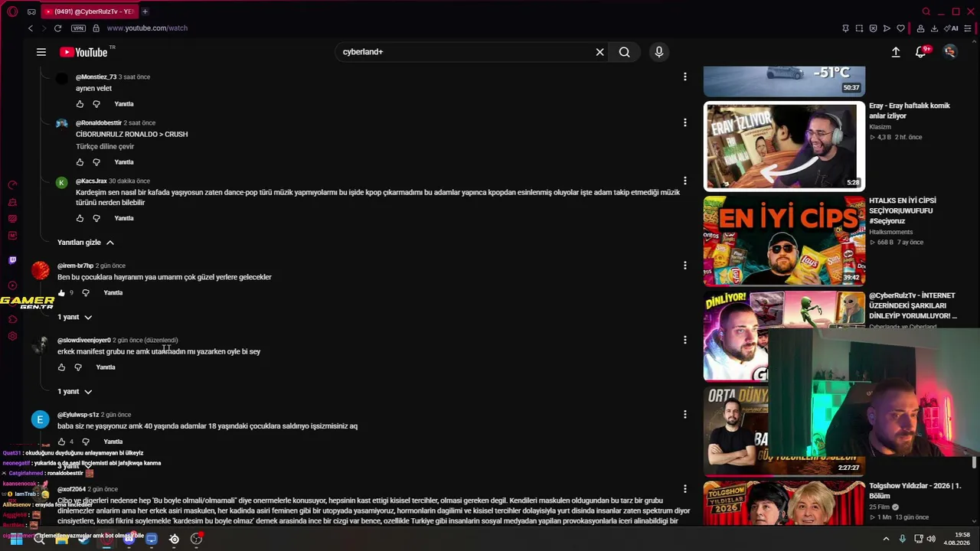Open Twitch from the browser sidebar
Viewport: 980px width, 551px height.
point(12,260)
